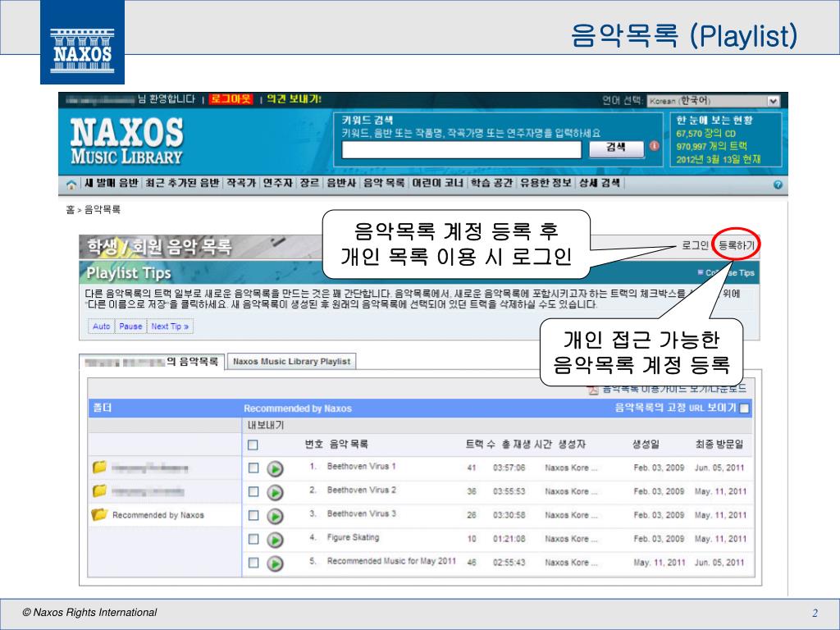Click the home icon in navigation bar

[71, 185]
